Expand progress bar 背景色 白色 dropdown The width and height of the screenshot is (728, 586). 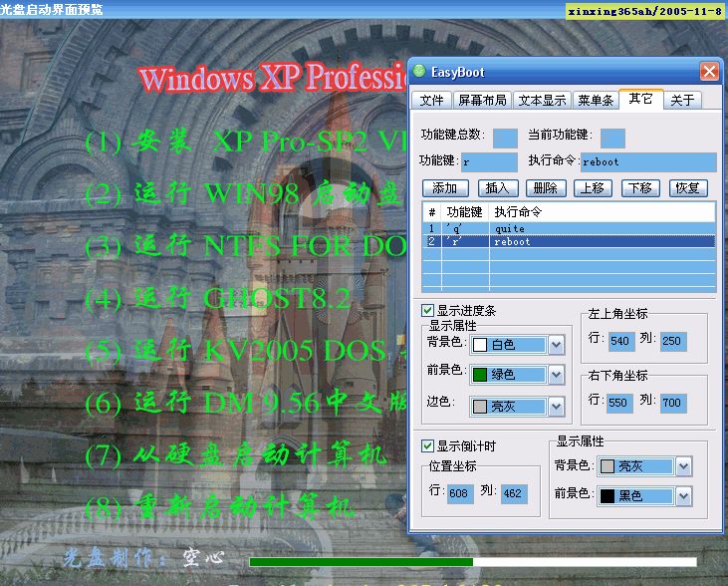(557, 345)
